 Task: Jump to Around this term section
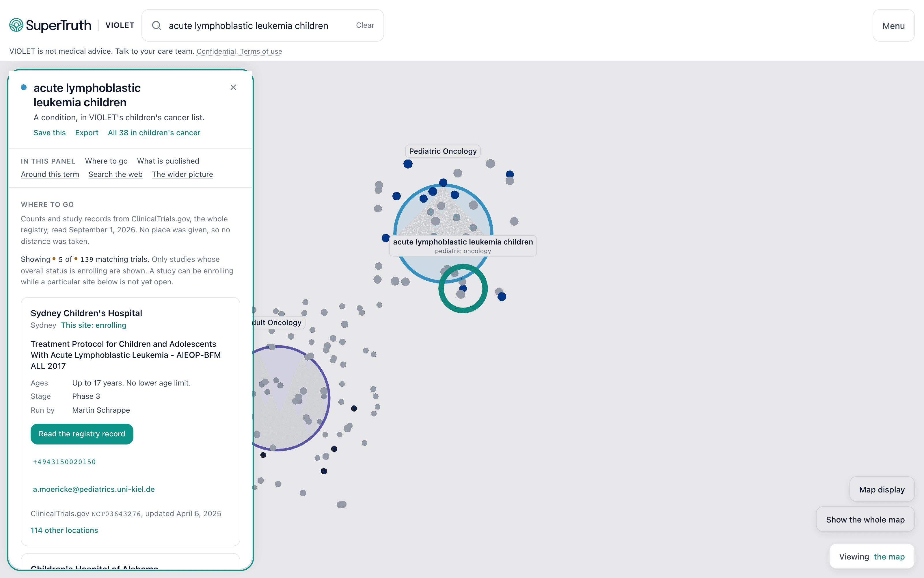(50, 174)
